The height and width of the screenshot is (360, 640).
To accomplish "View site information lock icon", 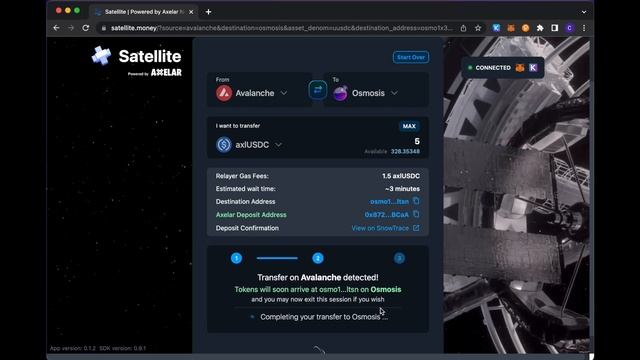I will [104, 28].
